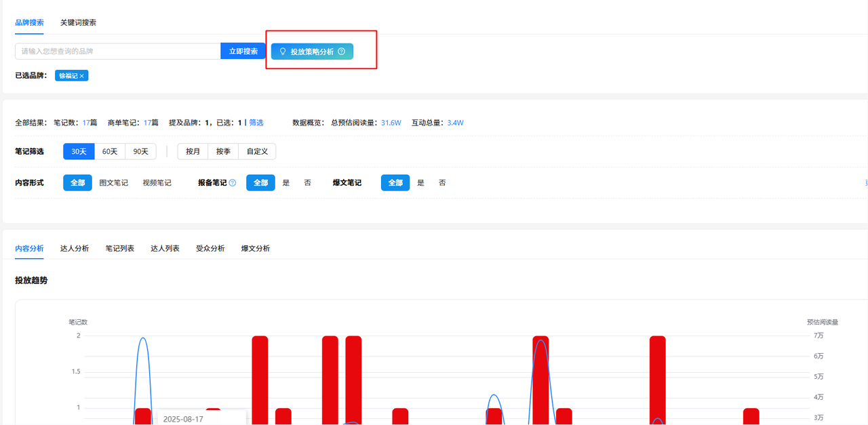Screen dimensions: 868x425
Task: Click the brand search input field
Action: 117,52
